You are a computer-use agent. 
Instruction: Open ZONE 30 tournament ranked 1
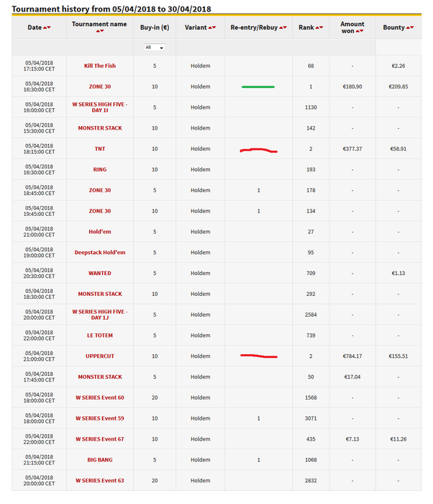100,86
